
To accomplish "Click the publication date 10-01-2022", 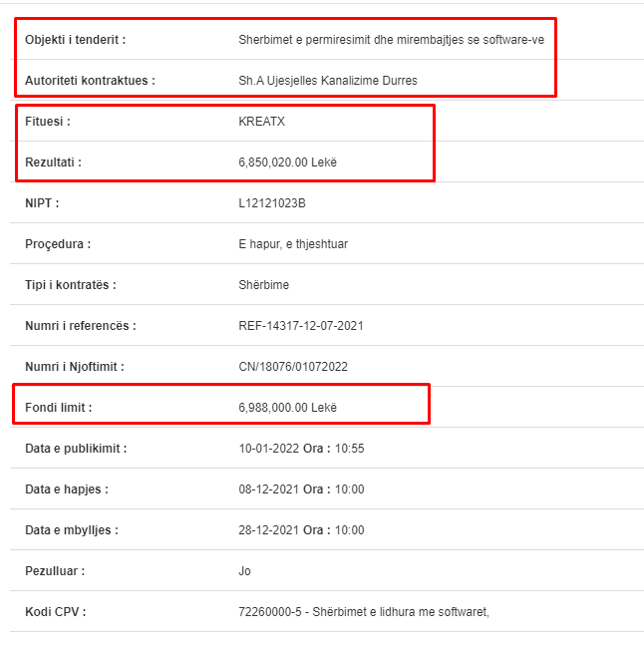I will (x=268, y=448).
